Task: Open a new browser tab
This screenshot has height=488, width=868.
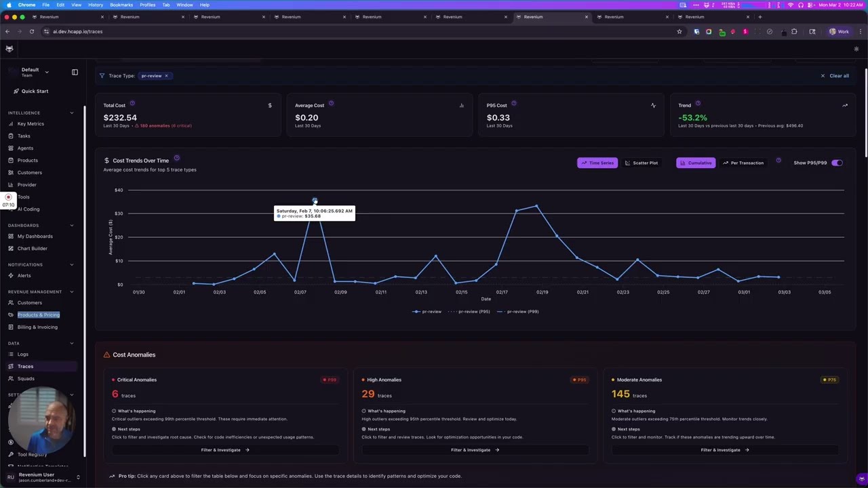Action: (759, 16)
